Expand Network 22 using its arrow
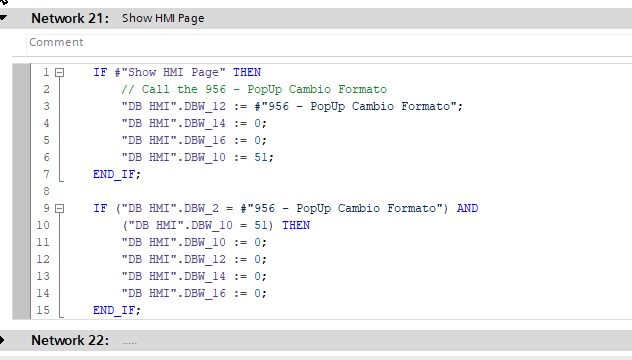The image size is (632, 360). tap(2, 340)
